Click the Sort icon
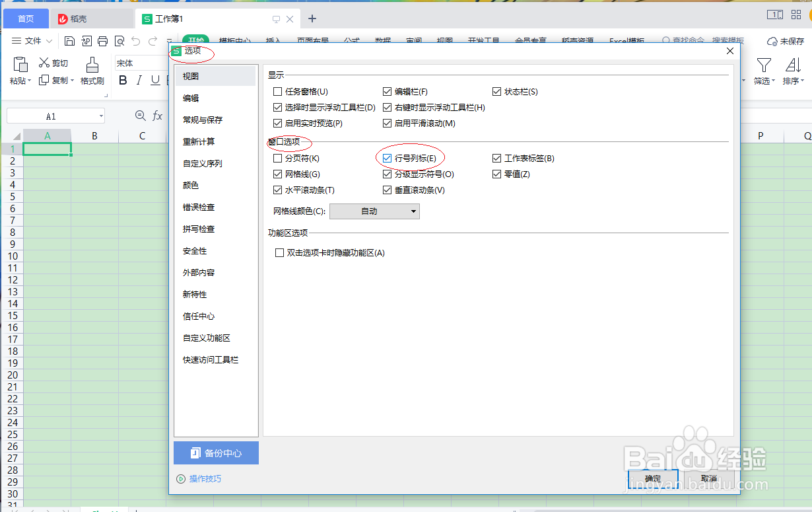 [793, 65]
